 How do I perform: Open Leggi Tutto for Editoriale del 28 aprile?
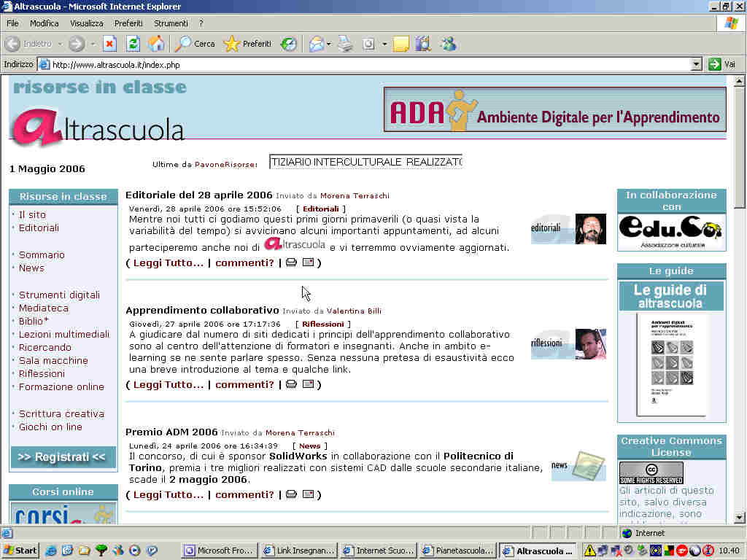coord(169,262)
